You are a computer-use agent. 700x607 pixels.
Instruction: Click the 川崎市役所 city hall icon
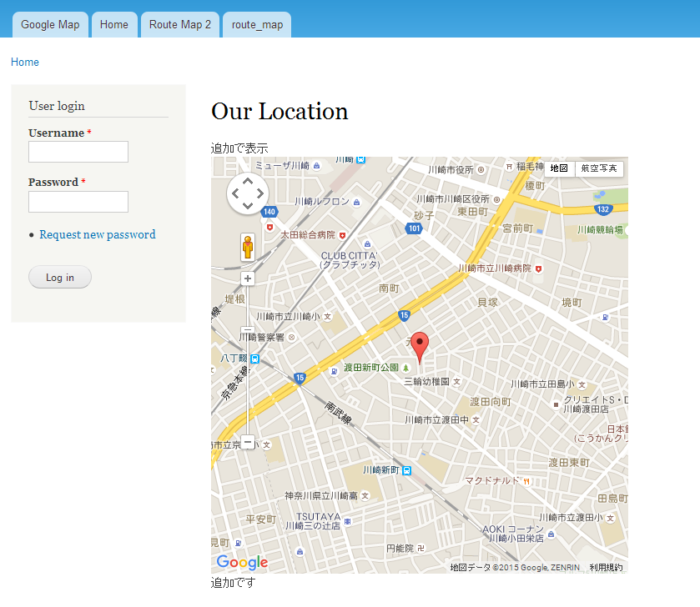pos(481,170)
